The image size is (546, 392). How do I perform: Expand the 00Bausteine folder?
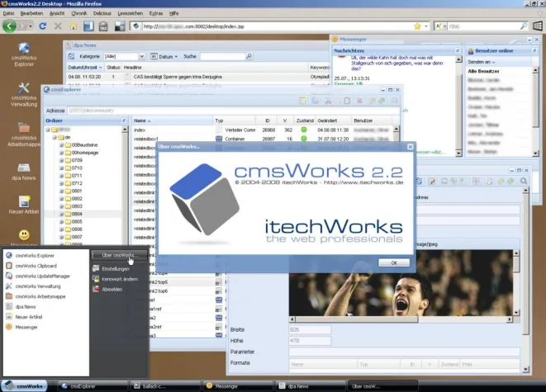click(61, 145)
